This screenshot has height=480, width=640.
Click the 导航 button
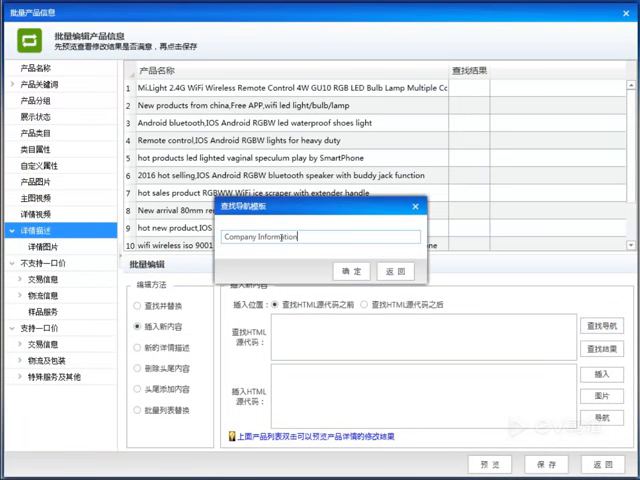[x=602, y=418]
